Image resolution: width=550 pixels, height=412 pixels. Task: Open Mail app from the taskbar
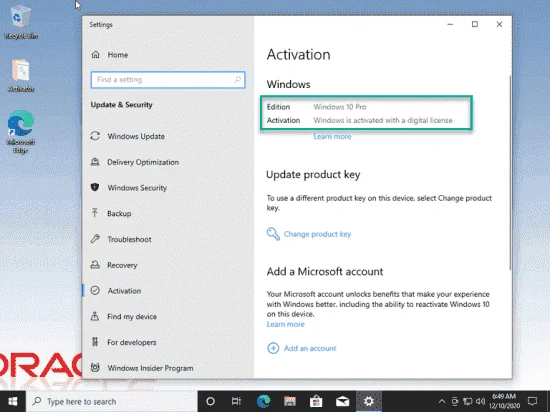[x=342, y=401]
